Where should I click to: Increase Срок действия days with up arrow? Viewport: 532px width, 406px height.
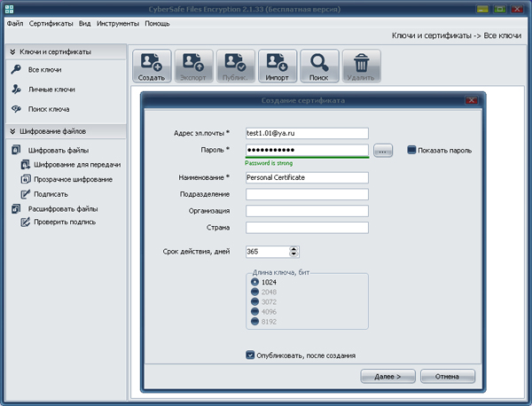[x=293, y=249]
